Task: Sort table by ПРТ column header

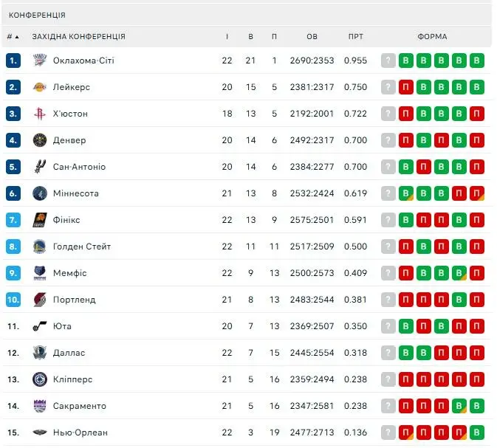Action: [x=356, y=37]
